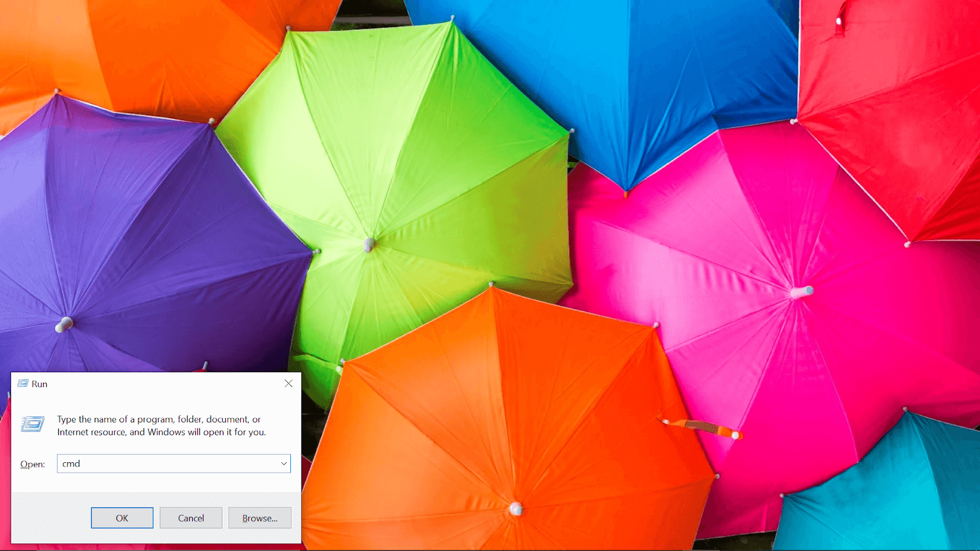Click the Run icon in the title bar

(x=23, y=384)
